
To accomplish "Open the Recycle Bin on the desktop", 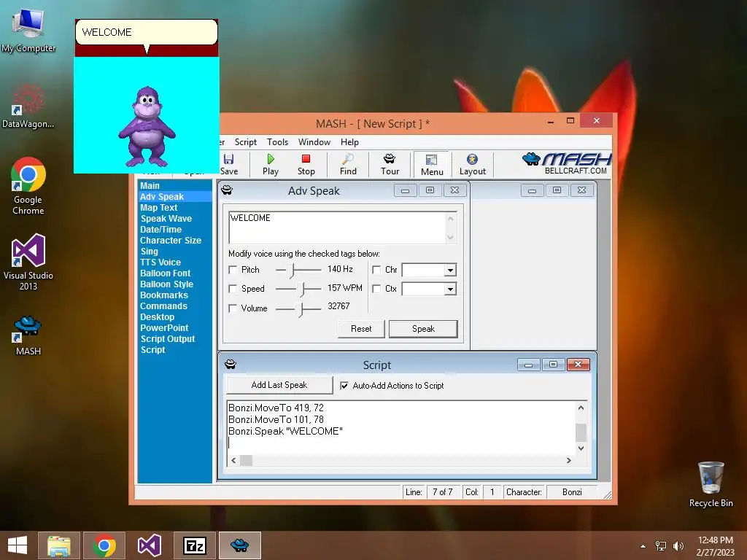I will point(711,484).
